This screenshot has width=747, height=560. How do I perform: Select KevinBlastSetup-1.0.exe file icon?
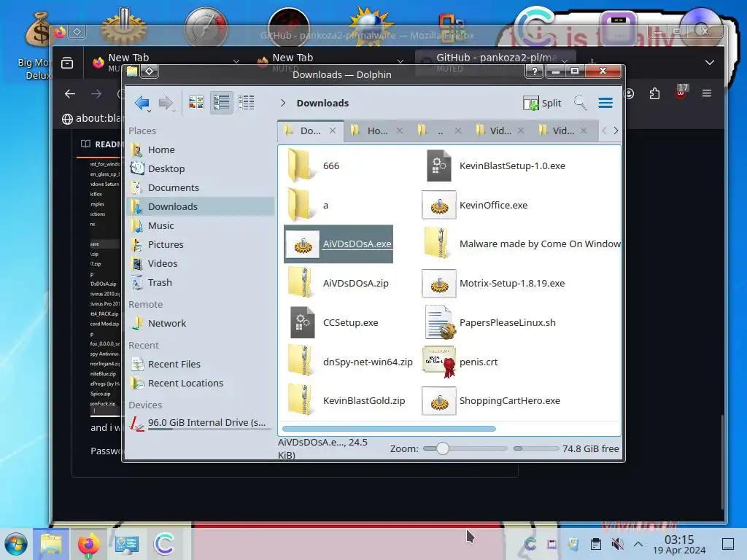pos(438,166)
